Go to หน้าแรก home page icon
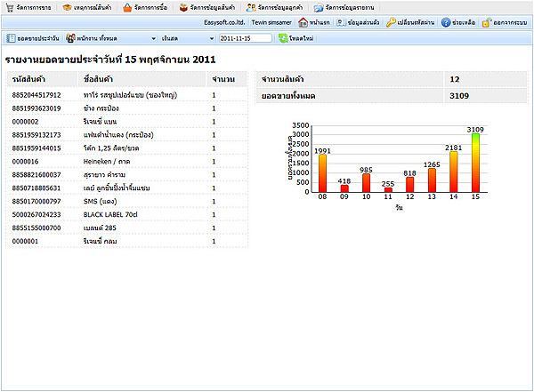Image resolution: width=534 pixels, height=392 pixels. tap(303, 22)
